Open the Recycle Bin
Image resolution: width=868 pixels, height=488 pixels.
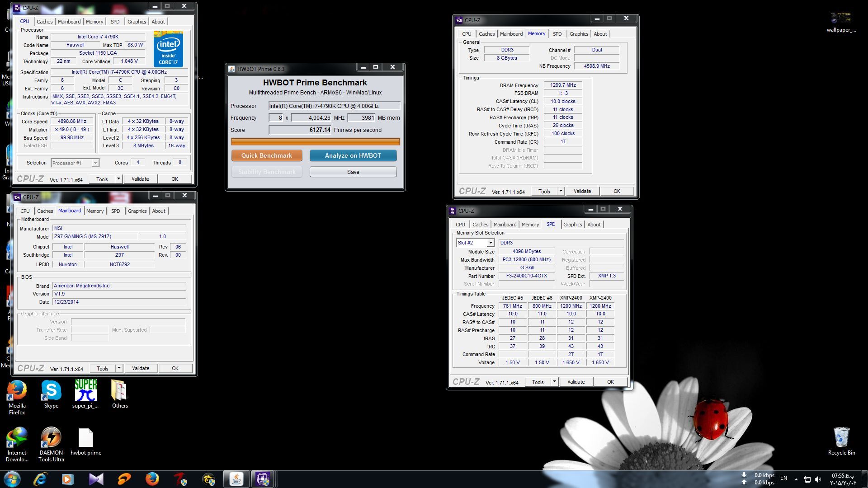[841, 441]
